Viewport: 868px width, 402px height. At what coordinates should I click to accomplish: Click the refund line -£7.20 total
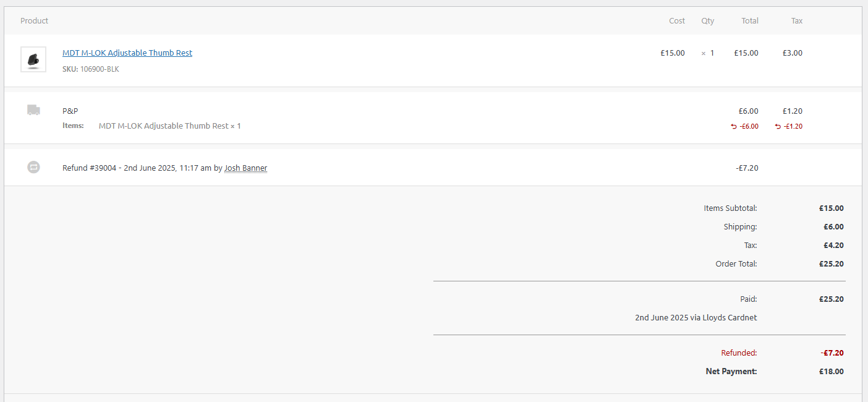pos(747,168)
